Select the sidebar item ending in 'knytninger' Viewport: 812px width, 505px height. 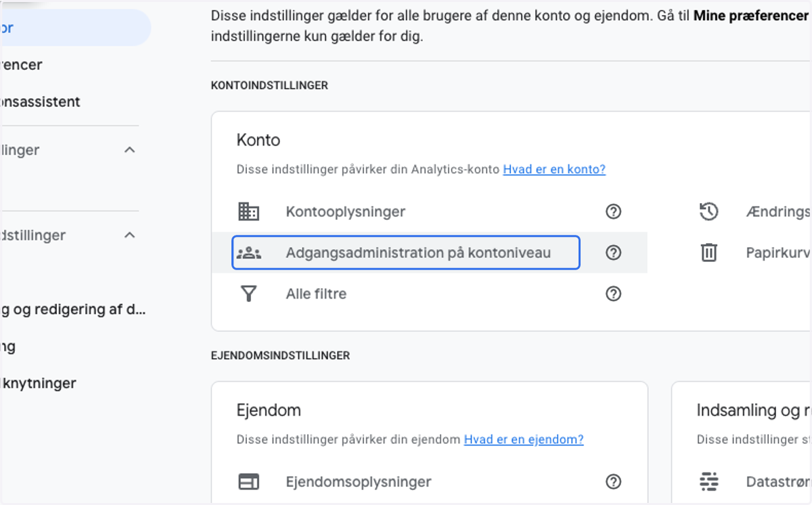pyautogui.click(x=38, y=383)
